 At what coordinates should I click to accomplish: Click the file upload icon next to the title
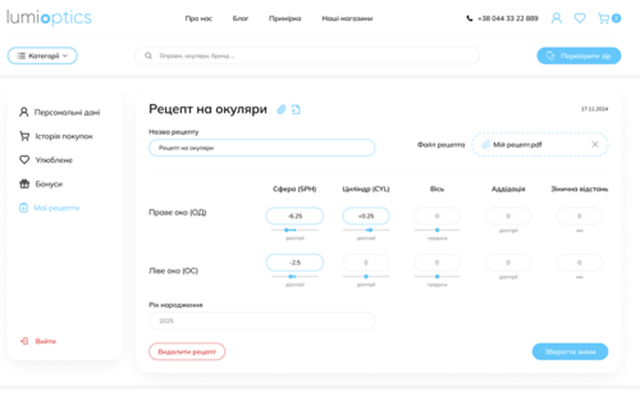pos(296,109)
